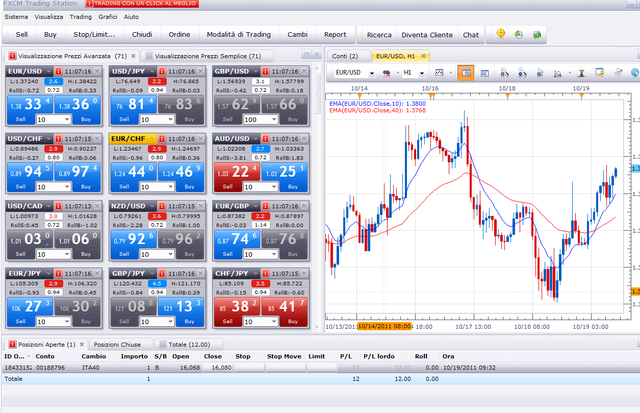Click the red info icon on EUR/USD tile
Image resolution: width=640 pixels, height=413 pixels.
pos(58,71)
